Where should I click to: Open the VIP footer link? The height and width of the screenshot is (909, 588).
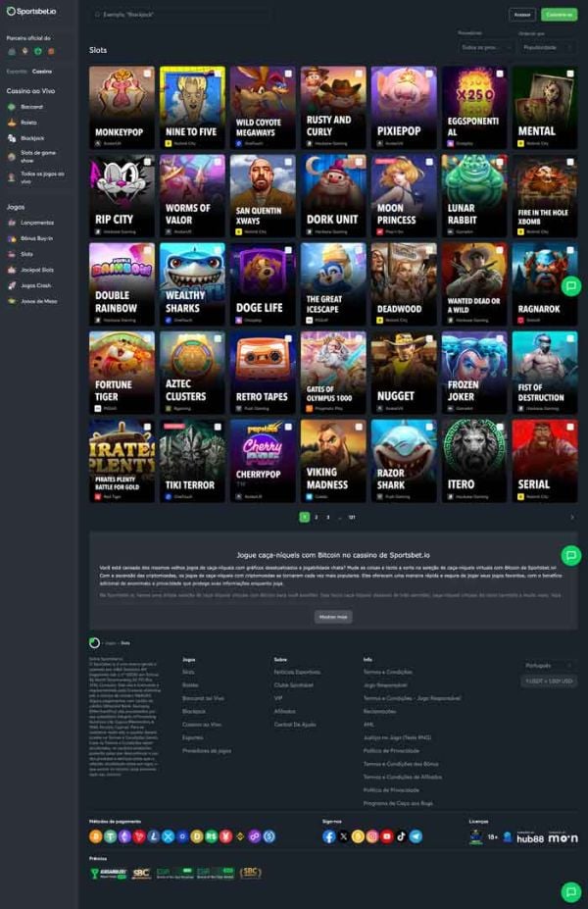pyautogui.click(x=278, y=698)
